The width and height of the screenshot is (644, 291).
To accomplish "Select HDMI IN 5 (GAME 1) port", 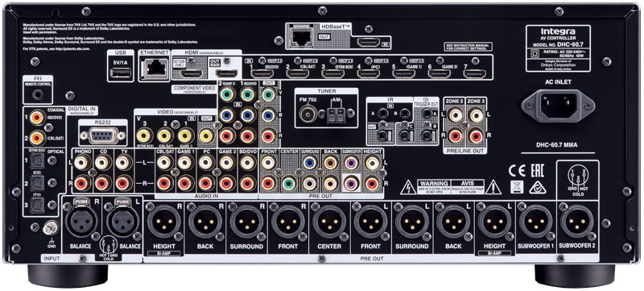I will (403, 74).
